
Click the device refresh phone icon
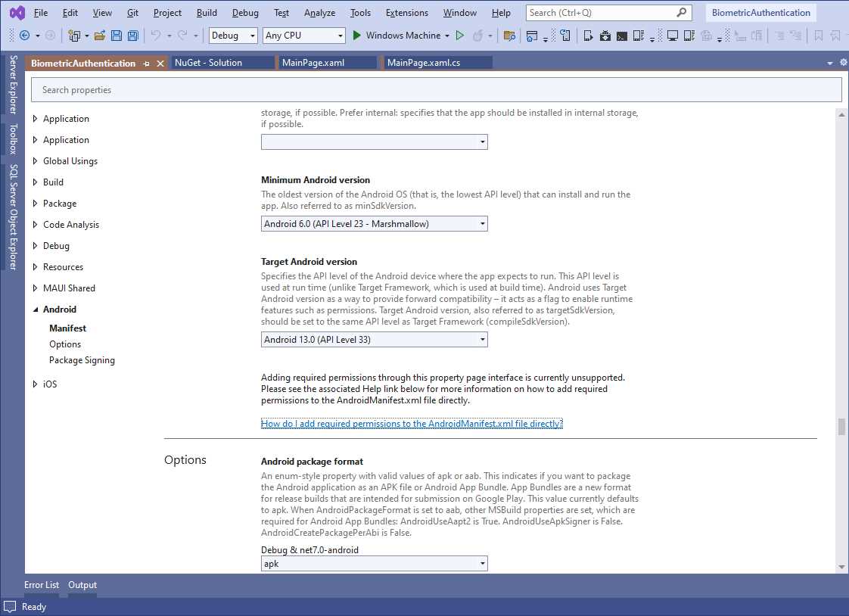click(564, 36)
